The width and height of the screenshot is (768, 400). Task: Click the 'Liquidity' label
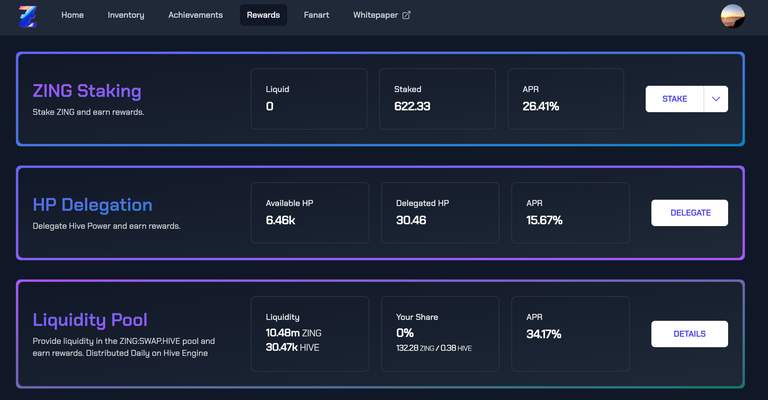[283, 317]
